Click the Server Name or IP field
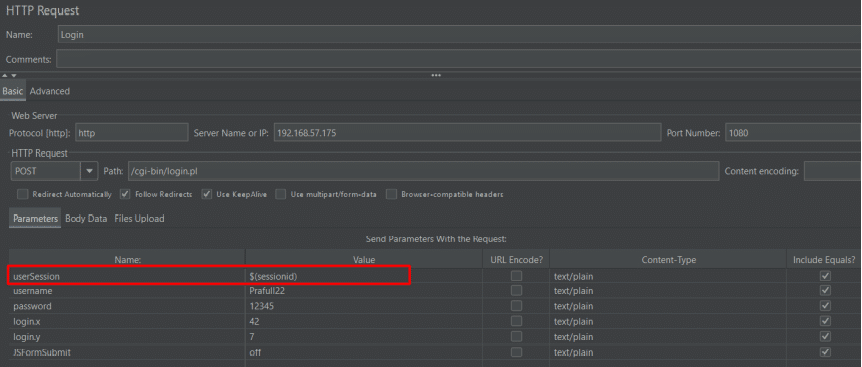Viewport: 862px width, 367px height. point(467,132)
